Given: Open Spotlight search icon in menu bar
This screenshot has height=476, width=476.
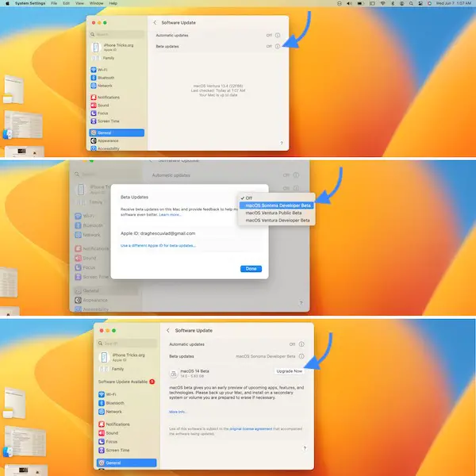Looking at the screenshot, I should coord(409,3).
